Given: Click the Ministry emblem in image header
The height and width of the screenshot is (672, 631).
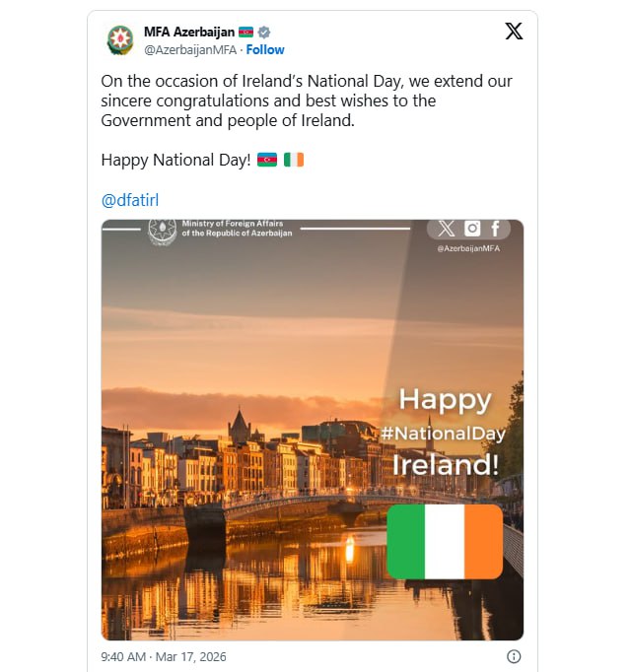Looking at the screenshot, I should click(x=162, y=231).
